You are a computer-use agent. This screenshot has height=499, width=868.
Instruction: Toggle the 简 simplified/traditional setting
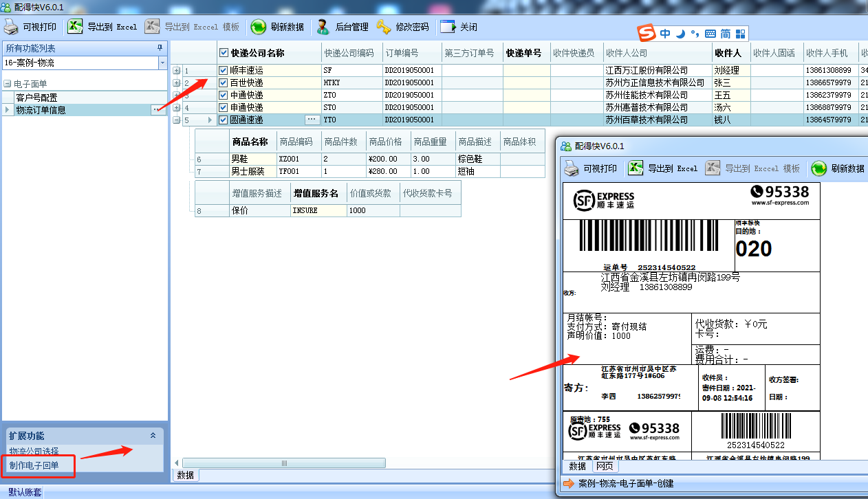click(x=725, y=34)
